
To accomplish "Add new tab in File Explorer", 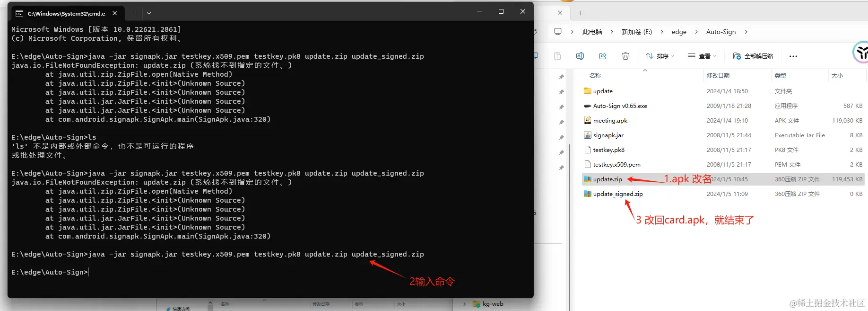I will 581,13.
